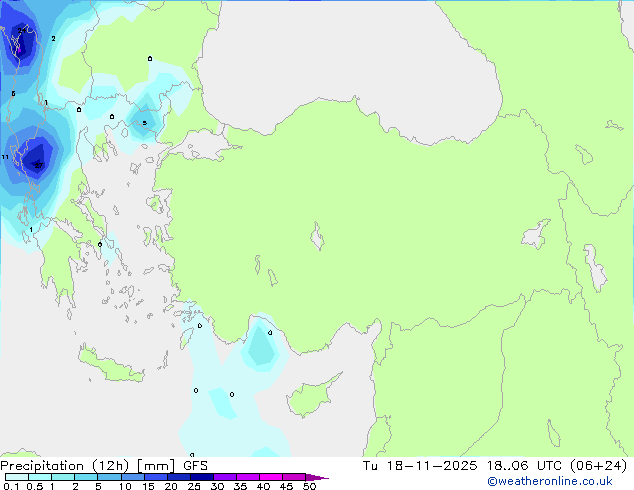Click the 45–50 mm legend swatch
Image resolution: width=634 pixels, height=490 pixels.
pyautogui.click(x=294, y=477)
